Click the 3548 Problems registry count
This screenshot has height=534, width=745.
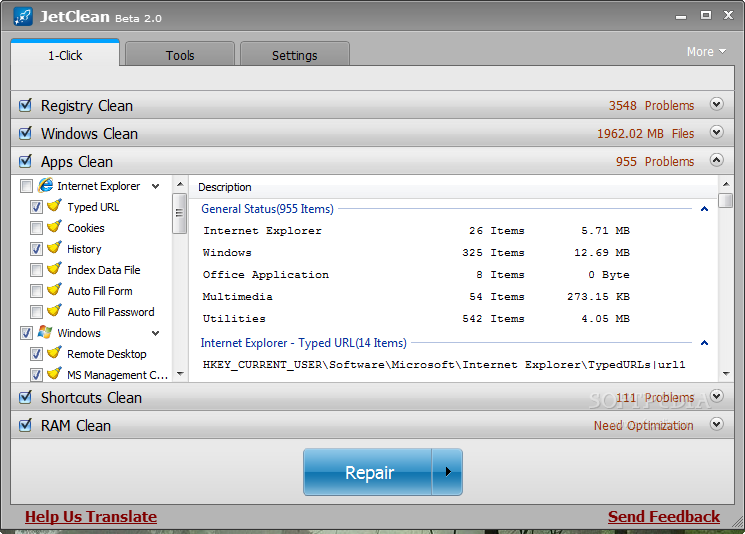point(651,105)
